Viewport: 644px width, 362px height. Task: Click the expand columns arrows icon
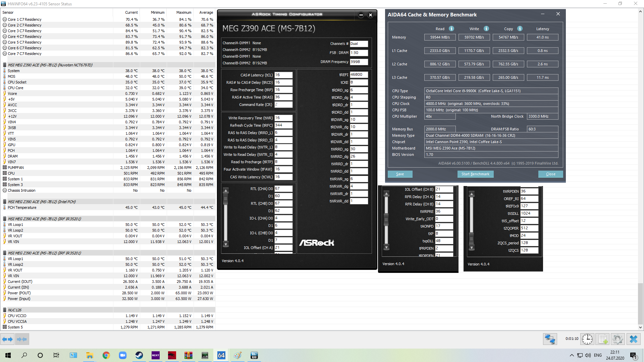pyautogui.click(x=7, y=339)
